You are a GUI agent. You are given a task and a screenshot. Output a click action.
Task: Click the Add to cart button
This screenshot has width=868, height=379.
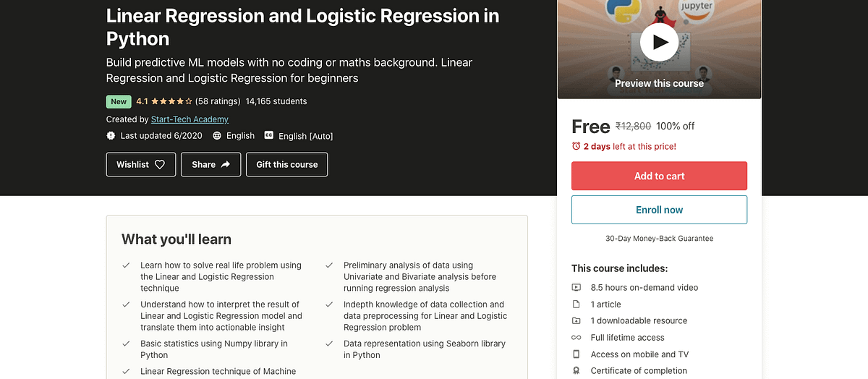pyautogui.click(x=659, y=176)
